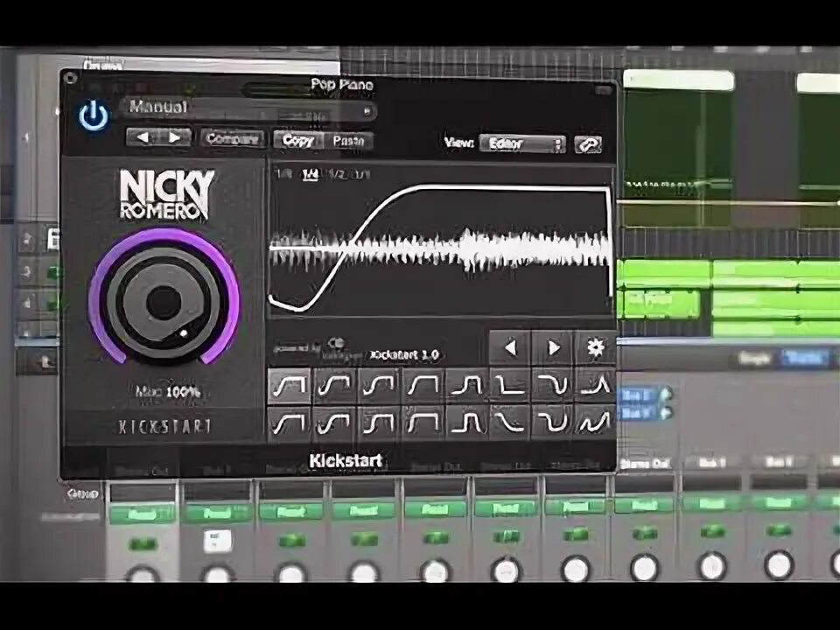Click the purple Mix knob

coord(164,301)
